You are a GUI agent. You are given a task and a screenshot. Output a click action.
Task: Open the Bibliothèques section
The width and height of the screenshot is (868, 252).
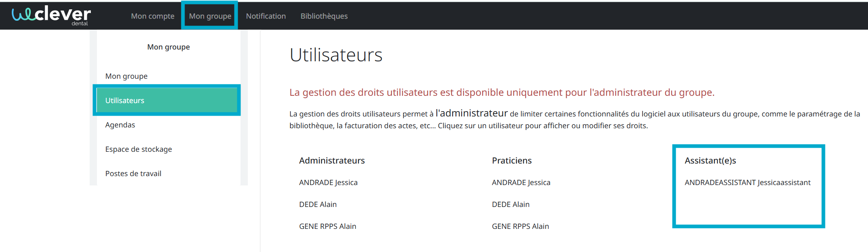[x=324, y=16]
